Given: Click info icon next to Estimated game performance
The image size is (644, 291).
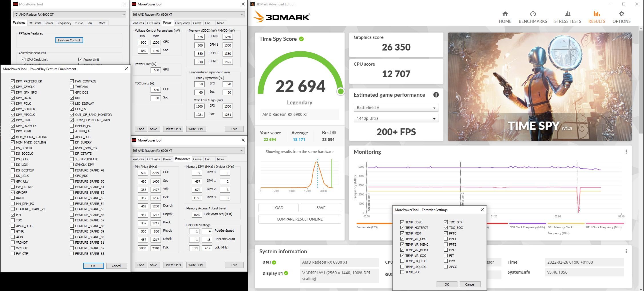Looking at the screenshot, I should click(436, 95).
